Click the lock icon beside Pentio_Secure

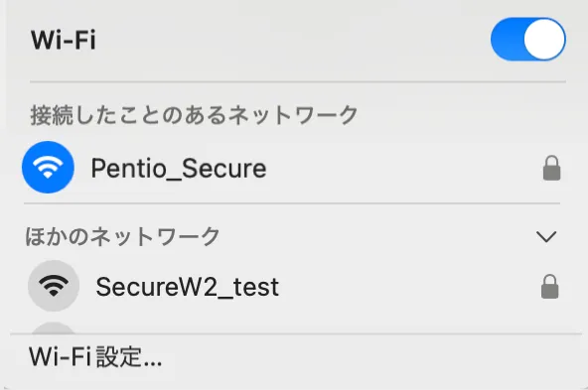[551, 169]
